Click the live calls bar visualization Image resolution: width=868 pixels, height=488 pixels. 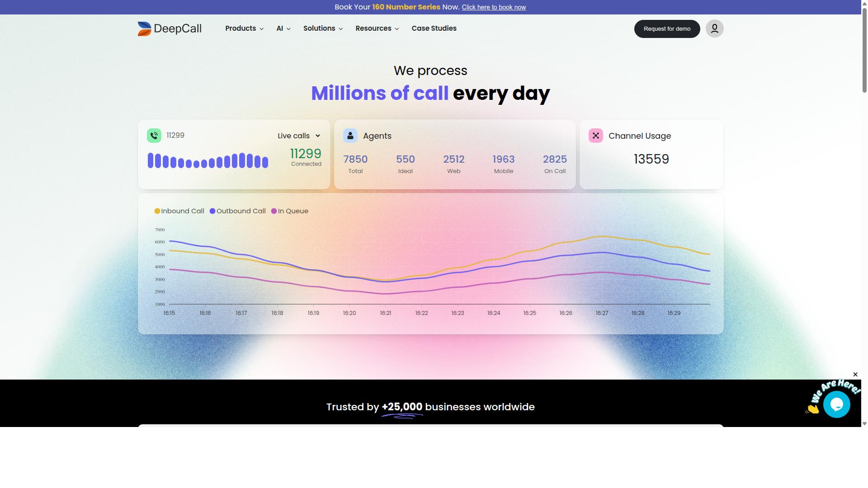[208, 161]
